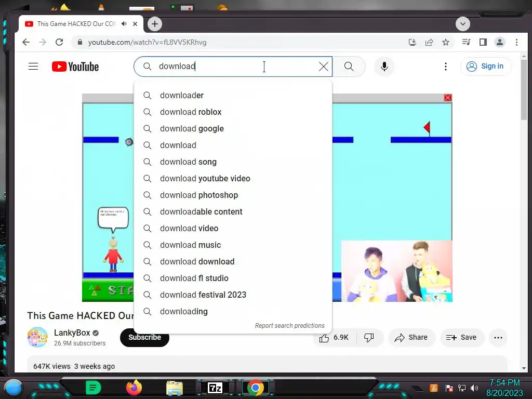Image resolution: width=532 pixels, height=399 pixels.
Task: Choose suggestion 'download roblox'
Action: (x=233, y=112)
